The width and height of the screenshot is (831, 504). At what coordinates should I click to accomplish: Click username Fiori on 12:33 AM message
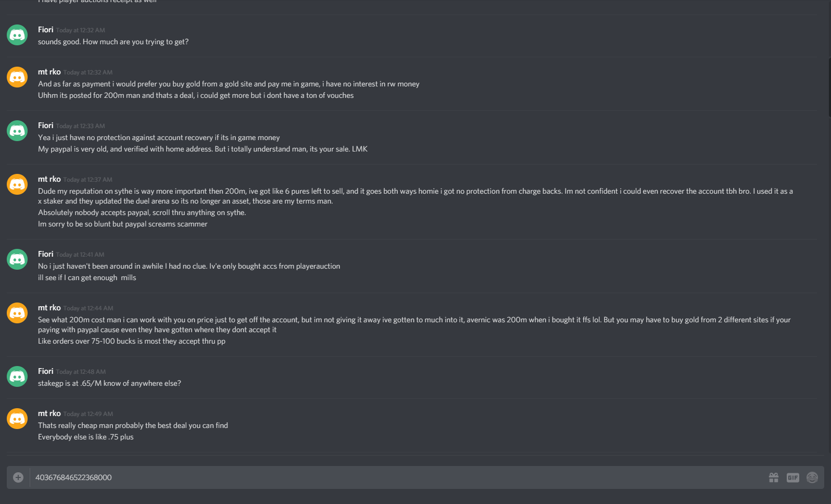point(46,125)
